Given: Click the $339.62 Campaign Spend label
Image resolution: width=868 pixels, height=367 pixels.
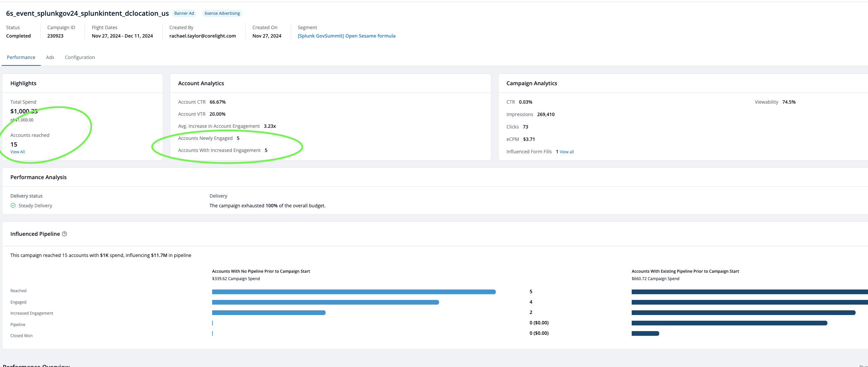Looking at the screenshot, I should 236,279.
